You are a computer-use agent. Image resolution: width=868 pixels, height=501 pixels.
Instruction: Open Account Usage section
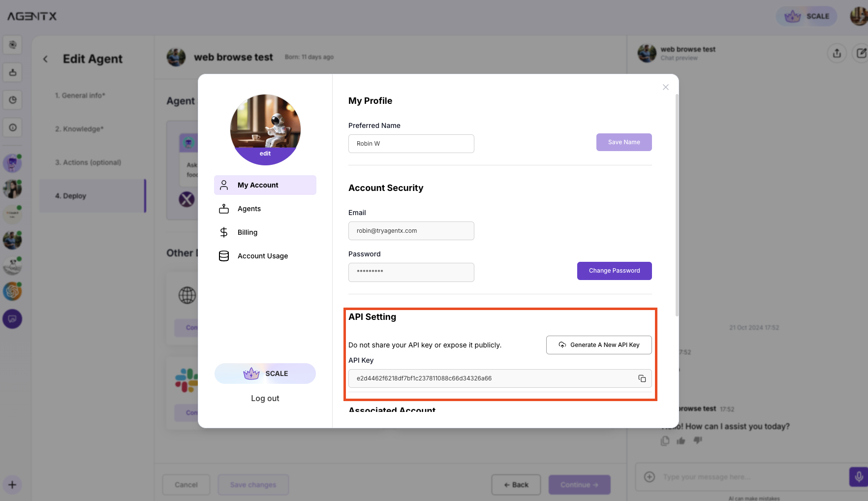pos(265,256)
